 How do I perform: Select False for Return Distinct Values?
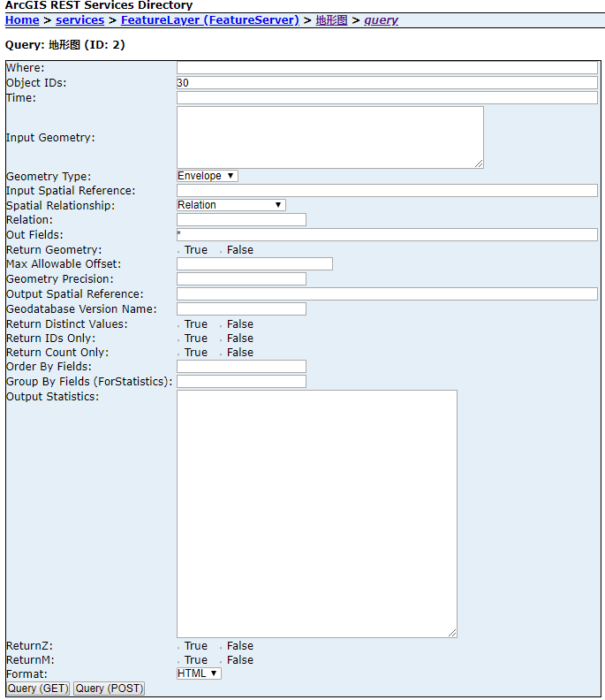coord(221,326)
